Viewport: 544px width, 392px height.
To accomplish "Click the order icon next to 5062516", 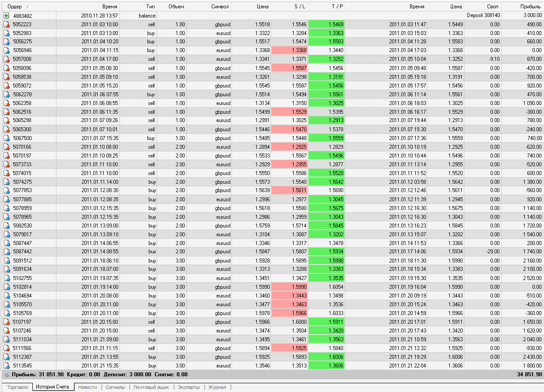I will [6, 112].
